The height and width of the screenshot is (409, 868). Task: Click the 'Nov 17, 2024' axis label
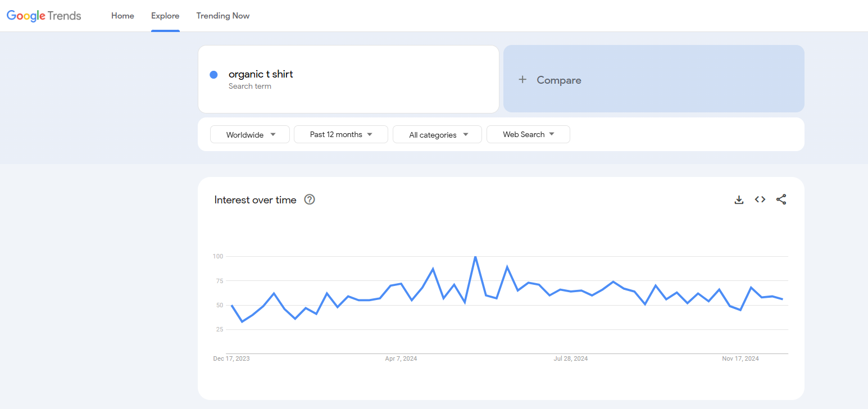(740, 358)
